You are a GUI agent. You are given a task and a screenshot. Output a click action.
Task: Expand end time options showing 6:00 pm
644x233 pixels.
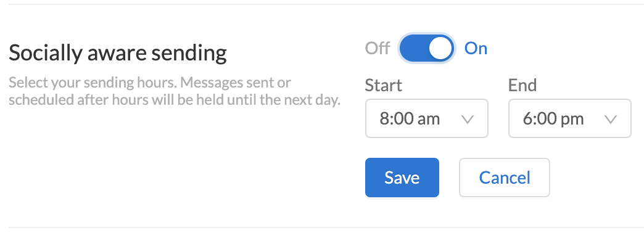tap(569, 118)
